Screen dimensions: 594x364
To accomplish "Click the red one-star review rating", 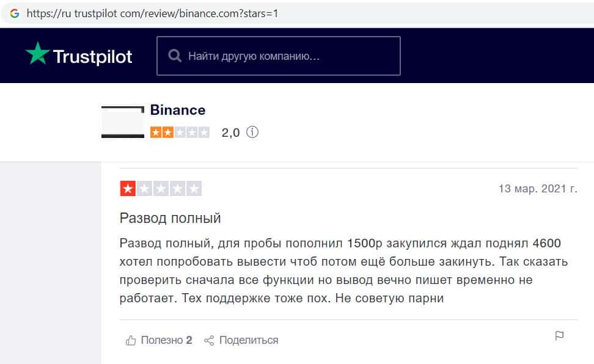I will coord(161,189).
